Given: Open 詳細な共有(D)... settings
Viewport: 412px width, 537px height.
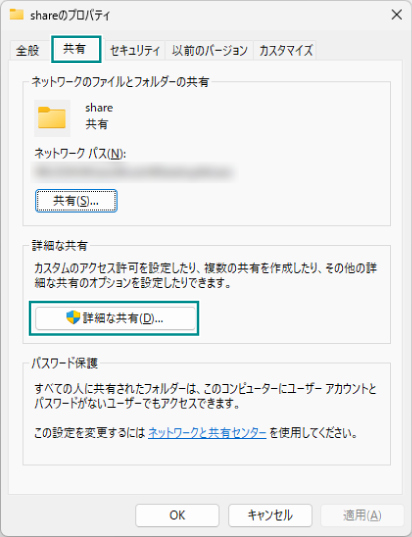Looking at the screenshot, I should [115, 318].
